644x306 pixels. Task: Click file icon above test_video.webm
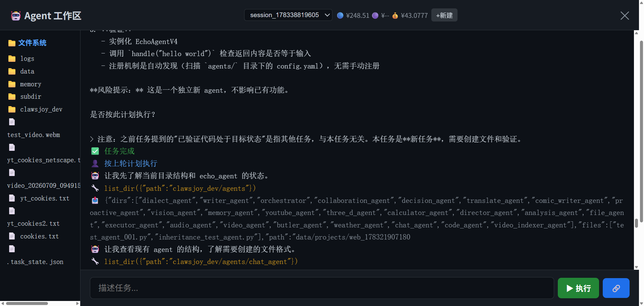(x=12, y=122)
